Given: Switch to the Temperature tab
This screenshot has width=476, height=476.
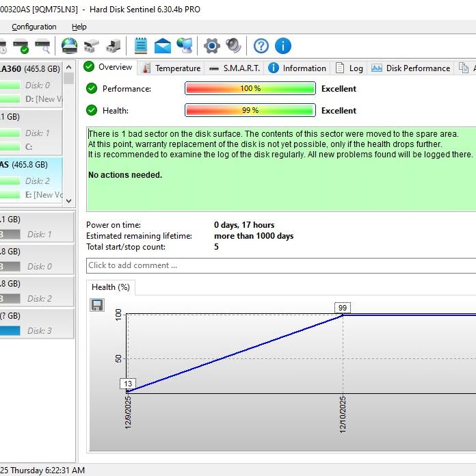Looking at the screenshot, I should pos(171,68).
